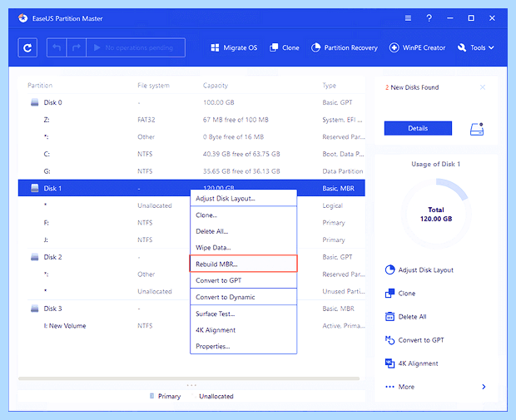Click the EaseUS Partition Master logo icon
Viewport: 516px width, 420px height.
[23, 18]
